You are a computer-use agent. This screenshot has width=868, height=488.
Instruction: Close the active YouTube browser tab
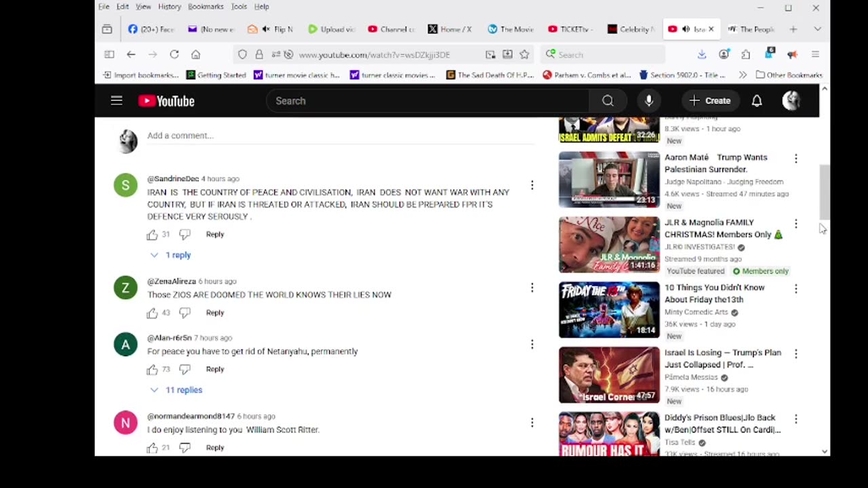711,29
